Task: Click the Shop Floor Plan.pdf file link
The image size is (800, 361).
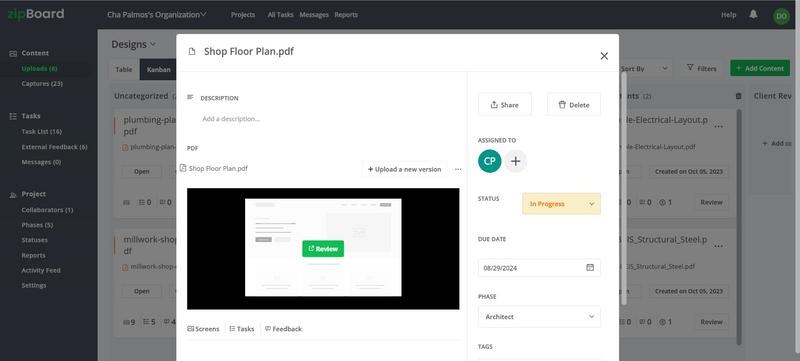Action: pos(218,168)
